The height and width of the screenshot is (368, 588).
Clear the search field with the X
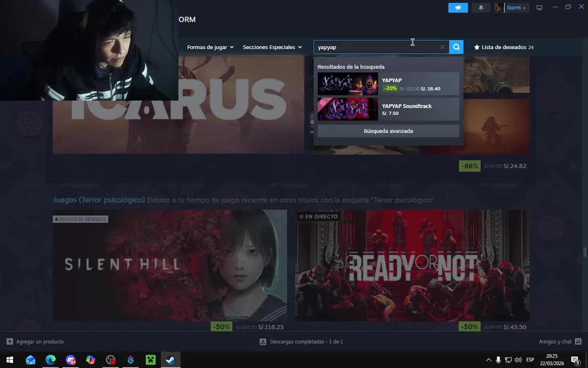(443, 47)
